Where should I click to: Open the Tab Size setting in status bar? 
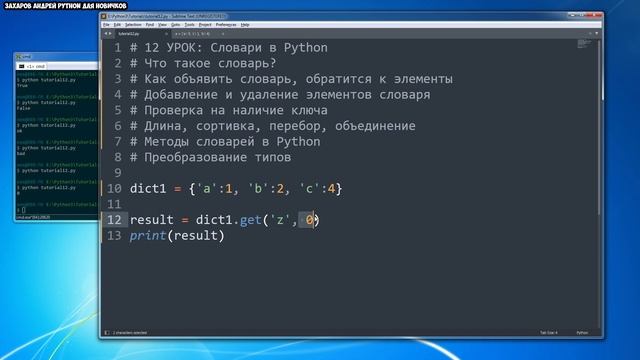point(549,333)
